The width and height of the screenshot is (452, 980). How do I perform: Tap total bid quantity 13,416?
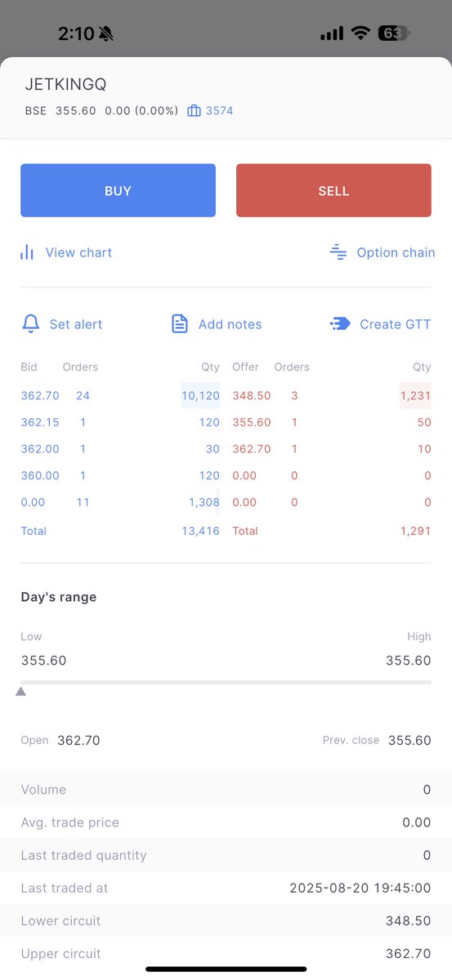pyautogui.click(x=200, y=531)
